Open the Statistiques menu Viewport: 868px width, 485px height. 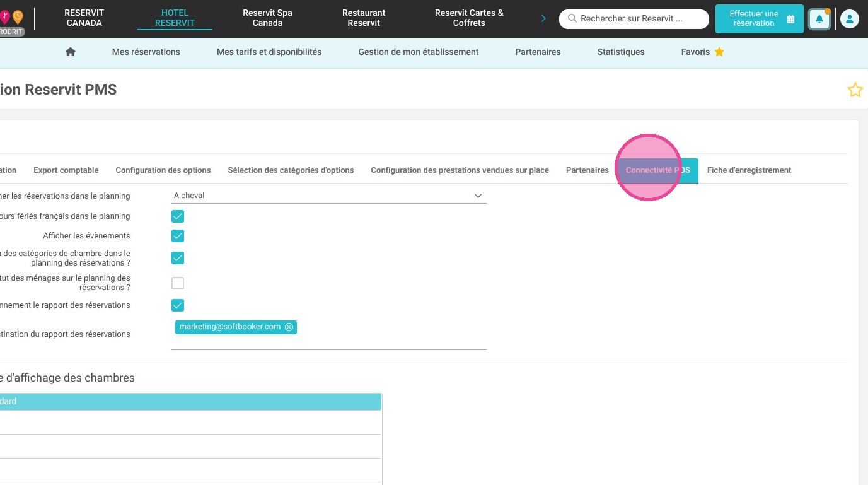(621, 52)
